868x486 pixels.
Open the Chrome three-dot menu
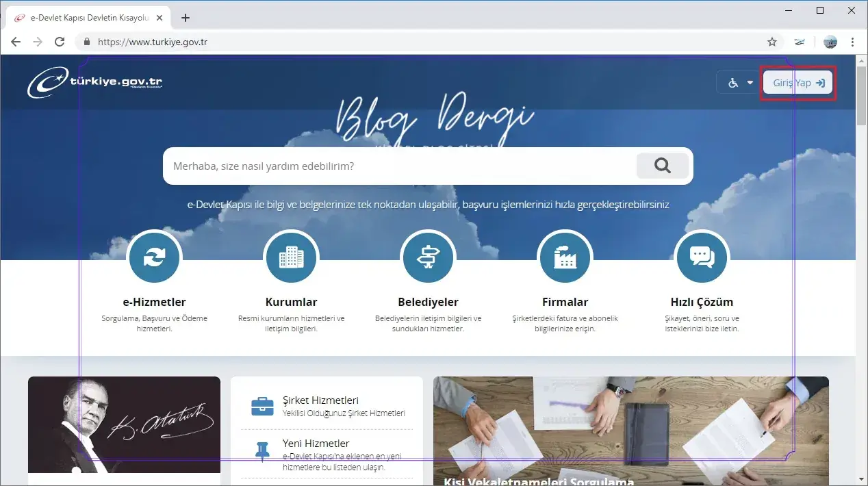pyautogui.click(x=852, y=42)
